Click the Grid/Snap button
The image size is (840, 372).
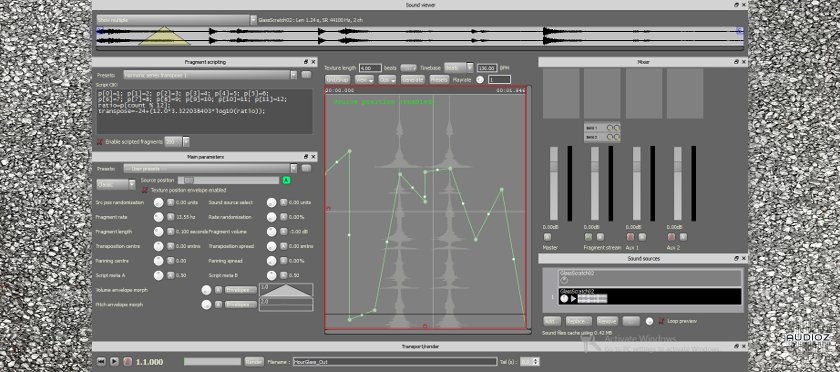tap(338, 79)
